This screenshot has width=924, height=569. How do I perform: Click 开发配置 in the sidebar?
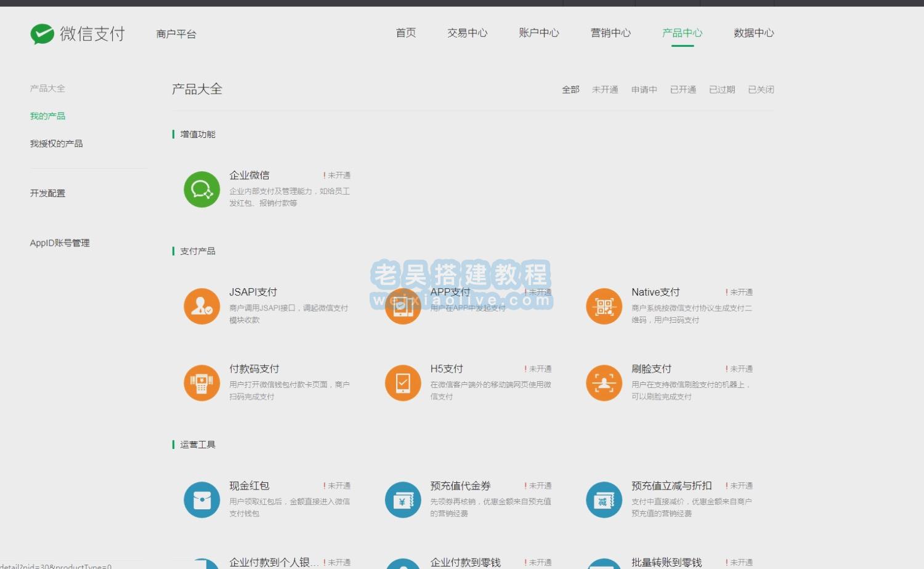(49, 193)
